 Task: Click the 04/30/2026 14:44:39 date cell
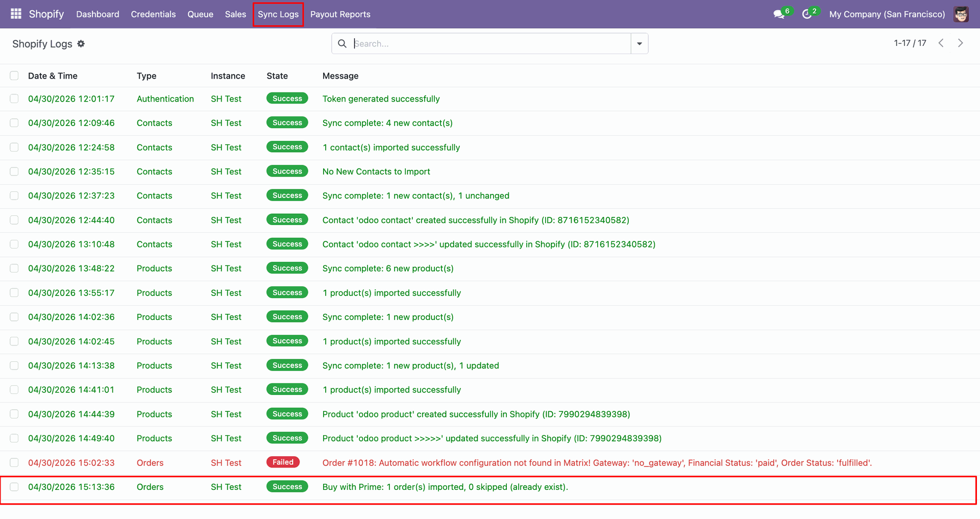tap(71, 414)
